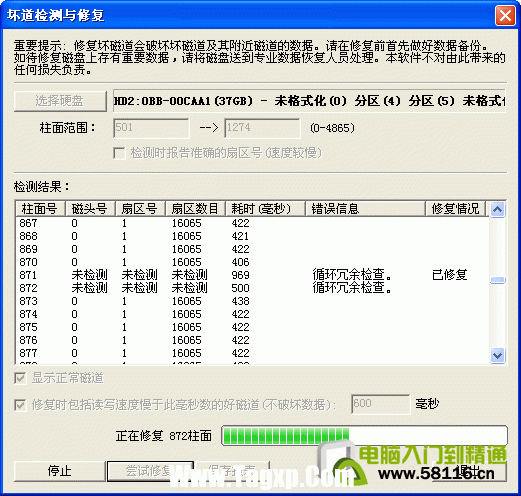Click the 扇区号 column header
The width and height of the screenshot is (521, 496).
pos(140,209)
